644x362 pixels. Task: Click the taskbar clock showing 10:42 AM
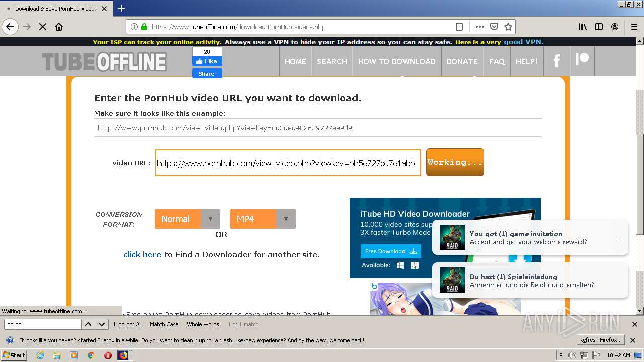click(x=618, y=355)
